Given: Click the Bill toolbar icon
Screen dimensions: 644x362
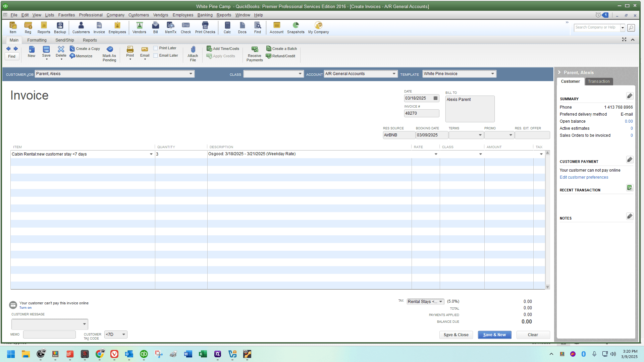Looking at the screenshot, I should 156,27.
